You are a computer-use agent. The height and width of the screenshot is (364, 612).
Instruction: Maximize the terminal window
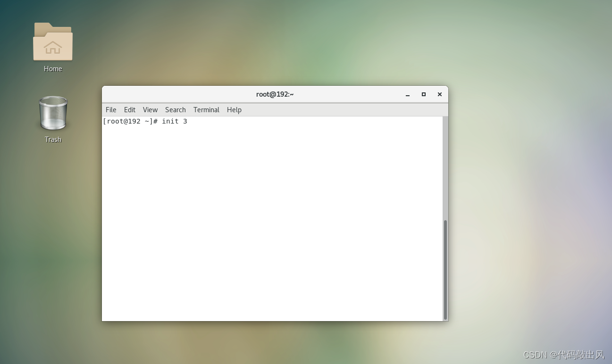click(423, 94)
